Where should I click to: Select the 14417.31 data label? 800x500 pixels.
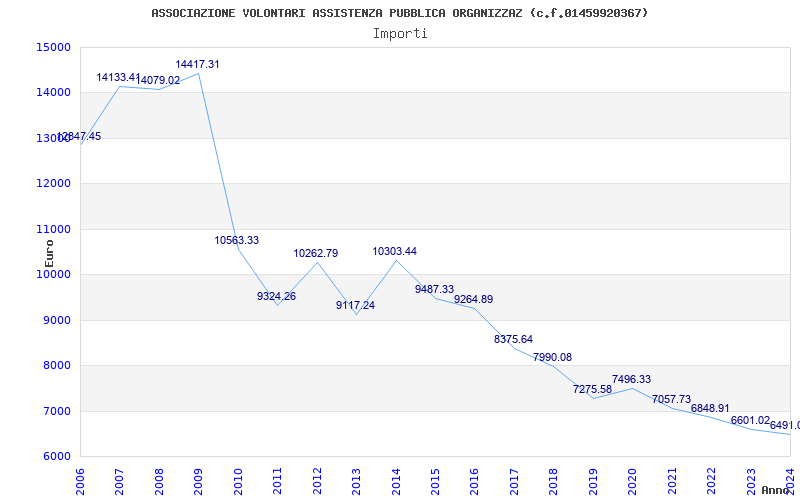197,64
